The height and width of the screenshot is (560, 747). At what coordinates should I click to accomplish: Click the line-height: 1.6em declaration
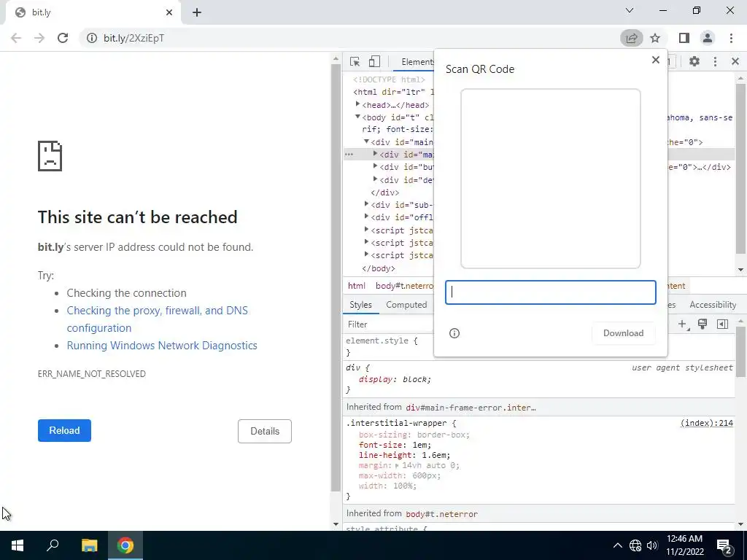click(x=404, y=455)
